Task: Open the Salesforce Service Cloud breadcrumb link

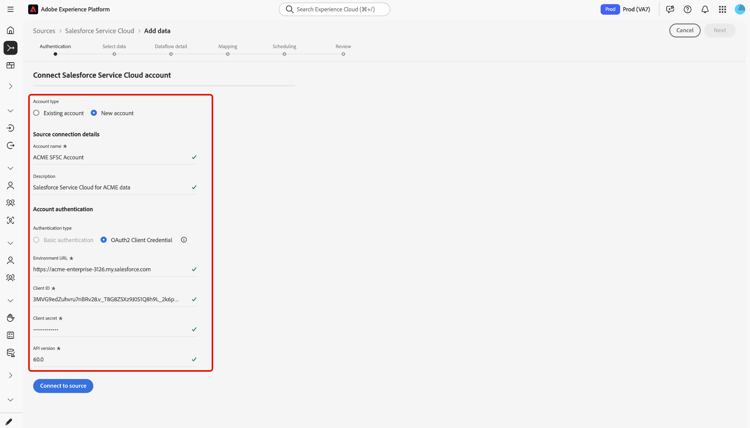Action: (x=99, y=31)
